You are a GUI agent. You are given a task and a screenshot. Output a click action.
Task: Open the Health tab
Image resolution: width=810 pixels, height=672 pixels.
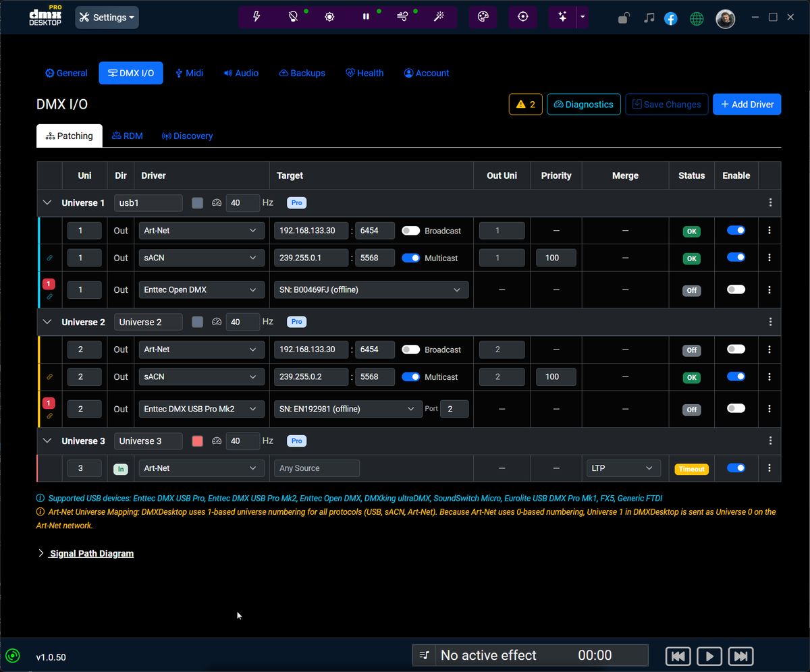pos(364,73)
